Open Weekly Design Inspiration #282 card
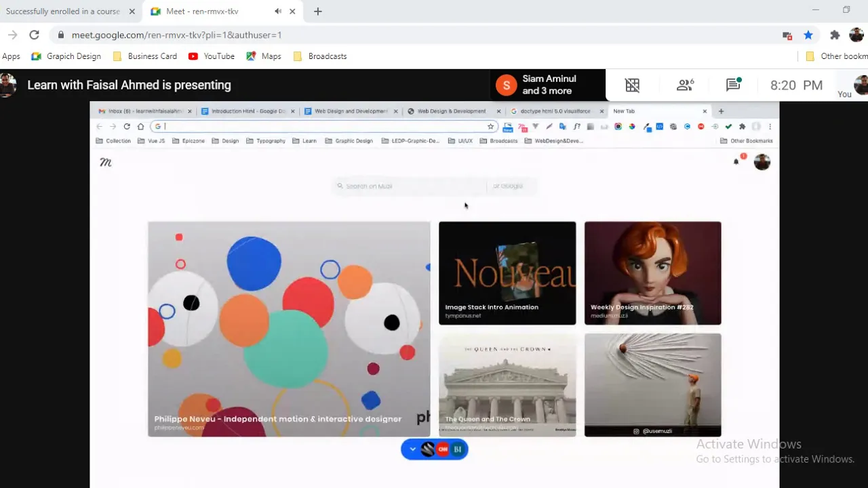This screenshot has height=488, width=868. click(652, 273)
